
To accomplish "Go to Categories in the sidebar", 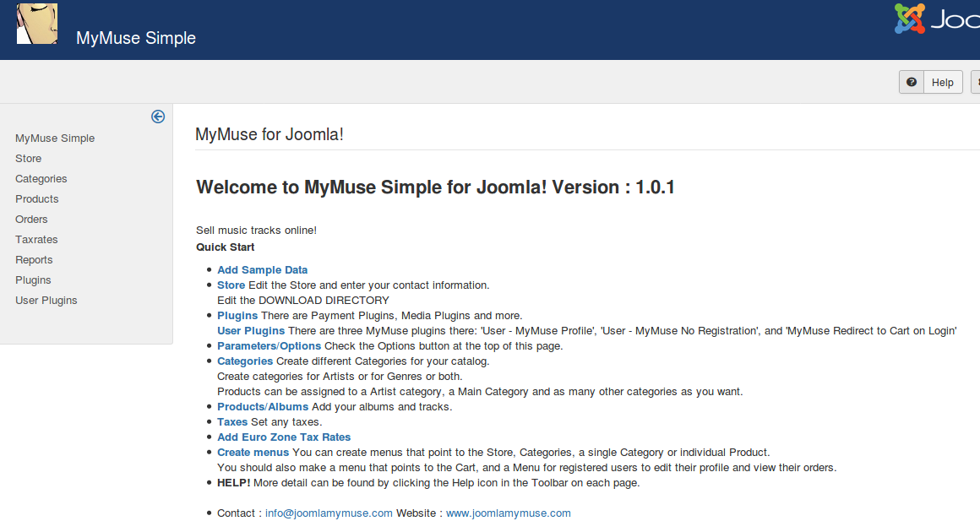I will click(x=41, y=179).
